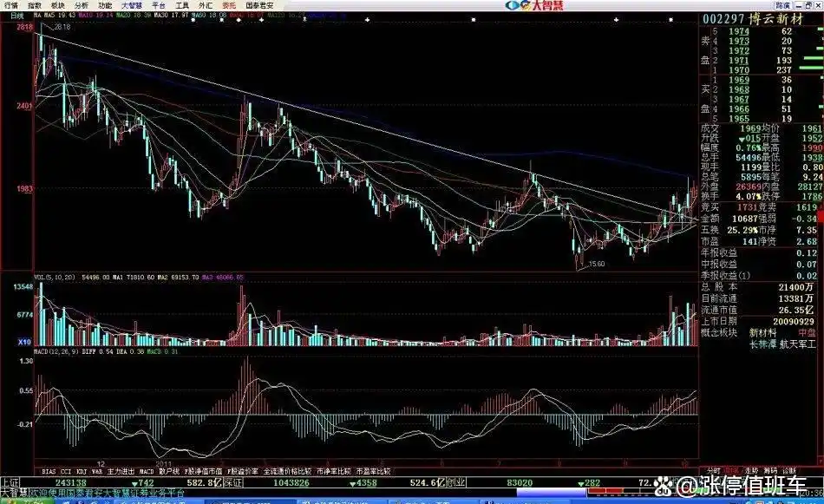Switch to the 诊断 tab
Image resolution: width=824 pixels, height=504 pixels.
(789, 470)
